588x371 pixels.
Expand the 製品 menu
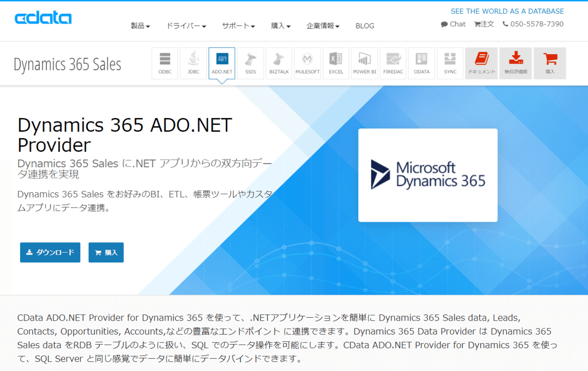(x=140, y=26)
